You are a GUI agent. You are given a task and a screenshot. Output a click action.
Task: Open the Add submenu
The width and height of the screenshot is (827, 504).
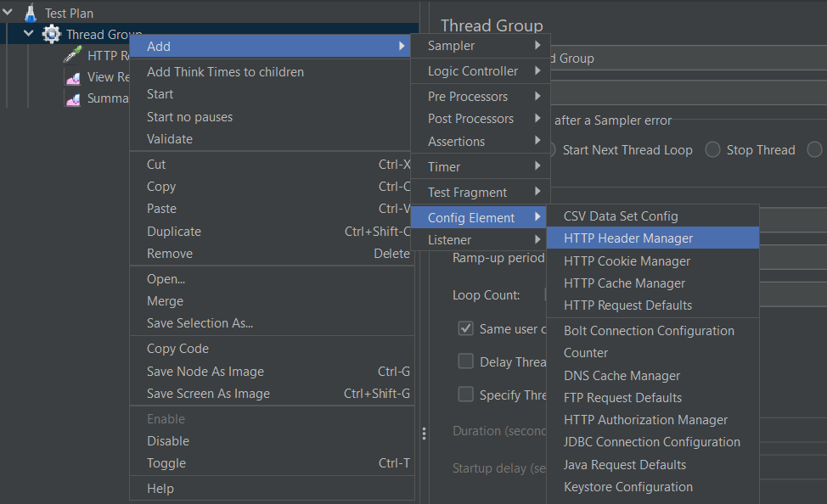tap(270, 47)
